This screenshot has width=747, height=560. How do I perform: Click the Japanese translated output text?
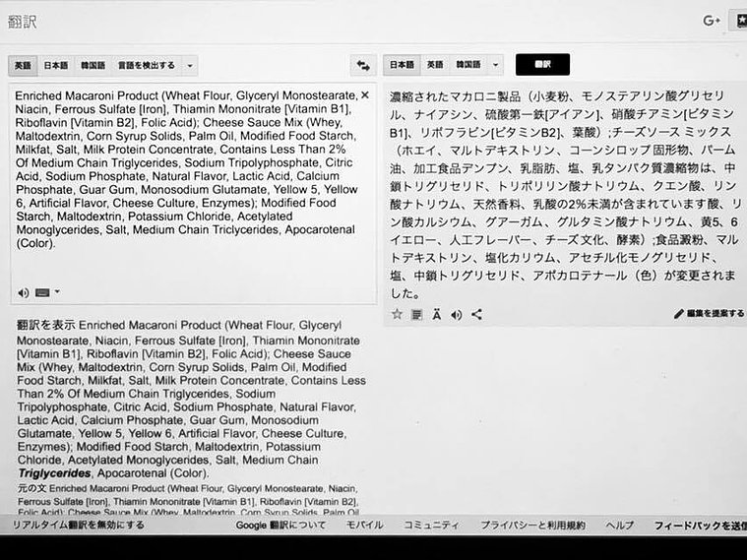pos(565,195)
